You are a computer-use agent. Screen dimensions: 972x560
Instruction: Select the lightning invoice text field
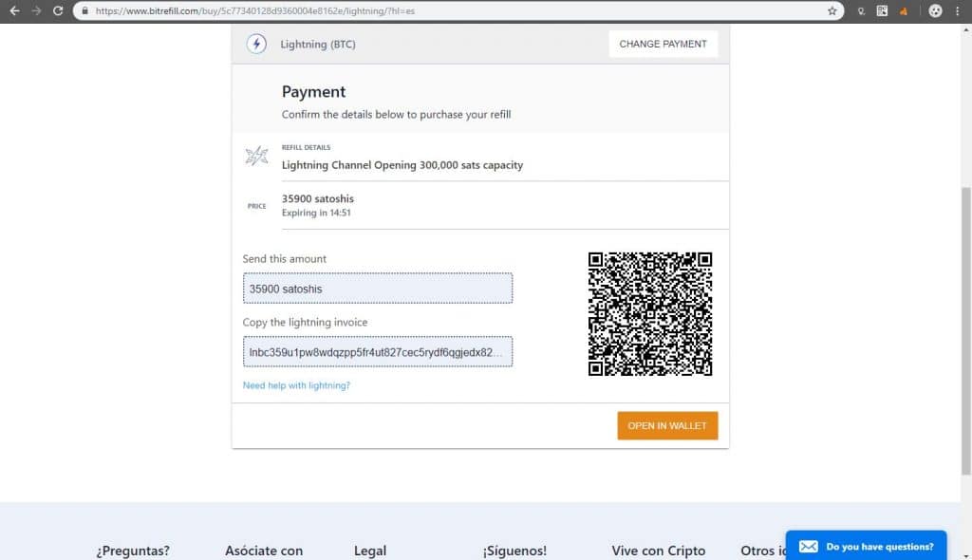(378, 351)
